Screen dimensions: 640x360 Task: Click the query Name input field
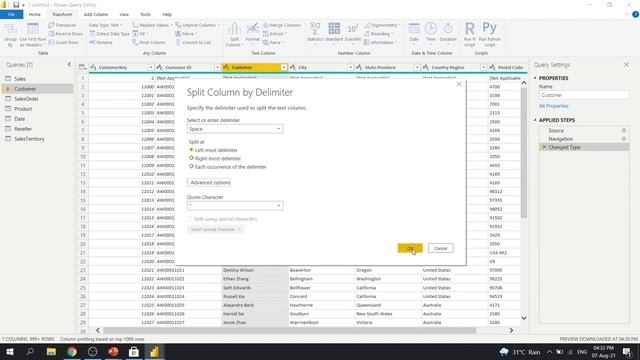(584, 95)
